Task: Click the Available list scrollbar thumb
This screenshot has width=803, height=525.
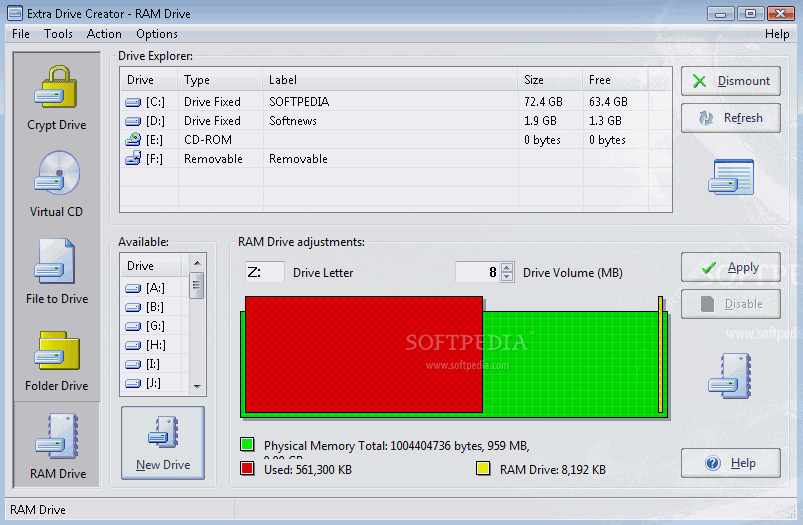Action: pyautogui.click(x=197, y=285)
